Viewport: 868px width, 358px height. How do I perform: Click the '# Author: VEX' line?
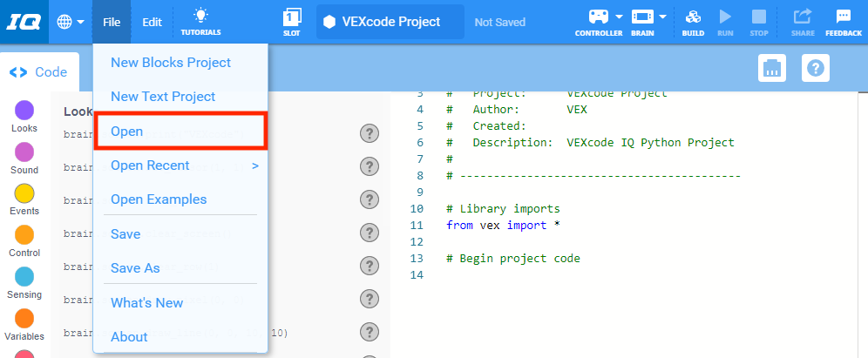[x=517, y=110]
